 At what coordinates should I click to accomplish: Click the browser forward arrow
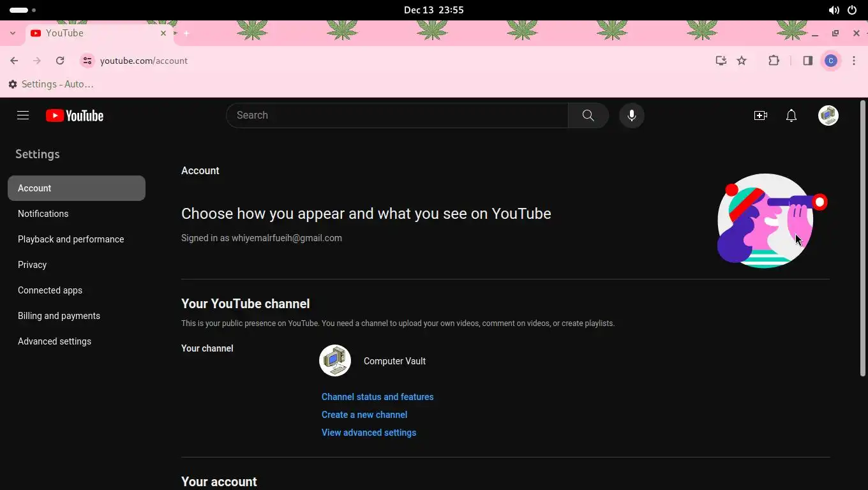37,61
